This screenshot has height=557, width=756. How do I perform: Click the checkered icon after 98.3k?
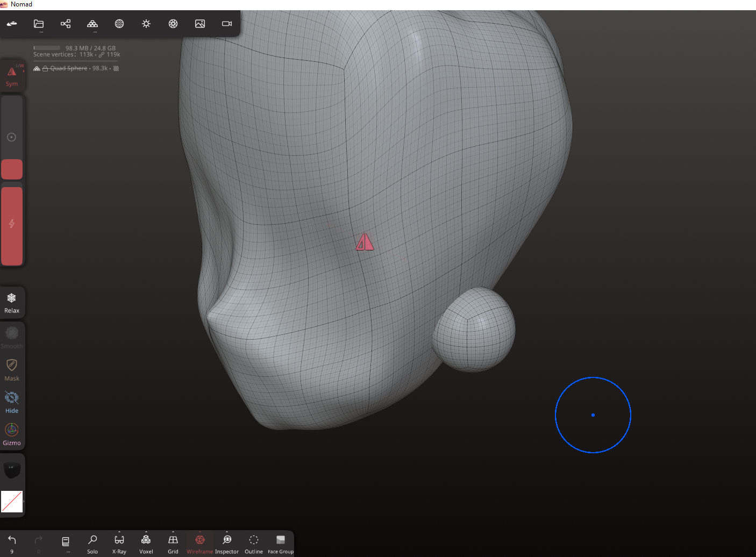click(x=116, y=68)
